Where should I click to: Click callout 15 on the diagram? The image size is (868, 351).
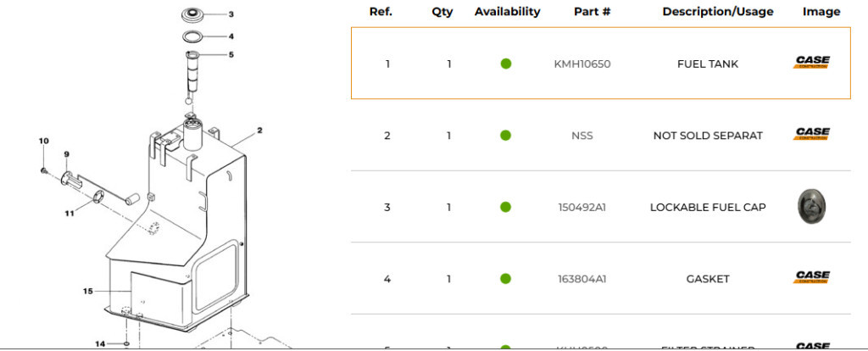(87, 291)
